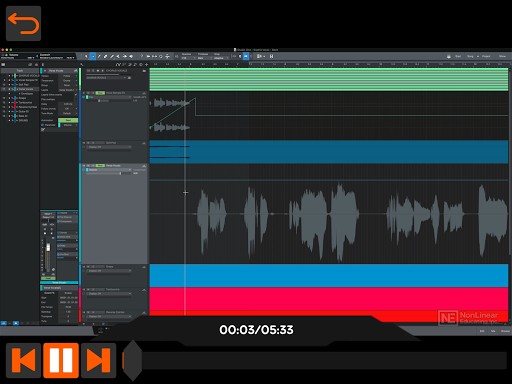Open the Song tab at top right
The image size is (512, 384).
coord(470,56)
